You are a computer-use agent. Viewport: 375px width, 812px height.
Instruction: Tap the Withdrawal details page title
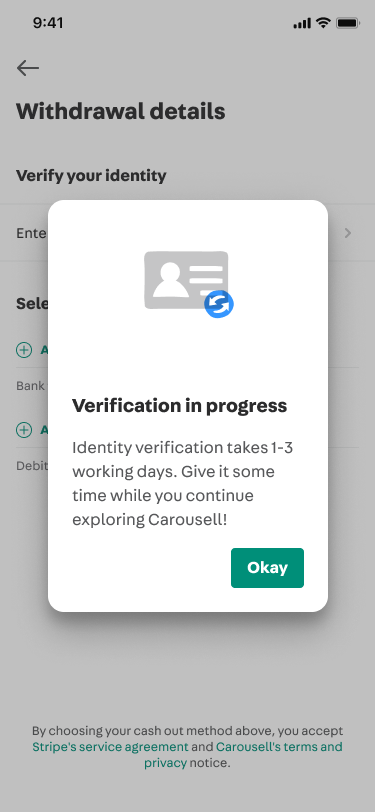(121, 111)
